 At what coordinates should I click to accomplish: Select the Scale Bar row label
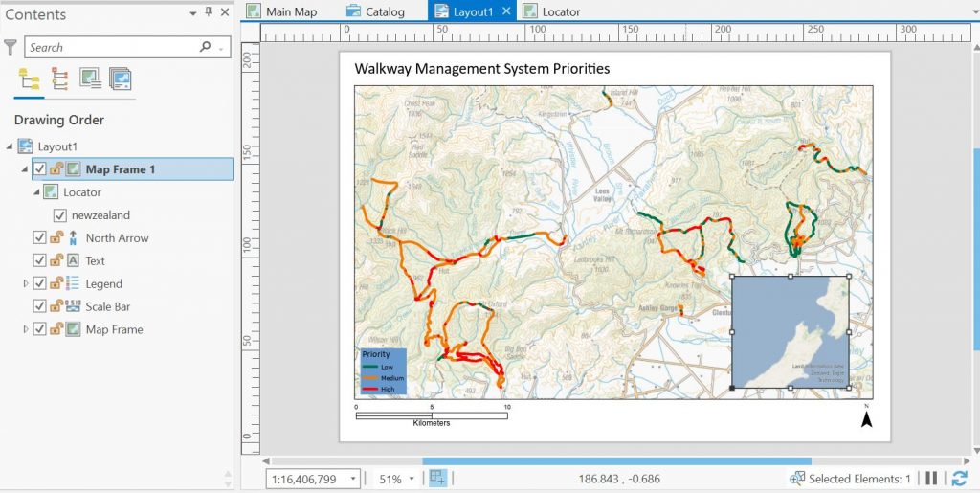(x=108, y=306)
